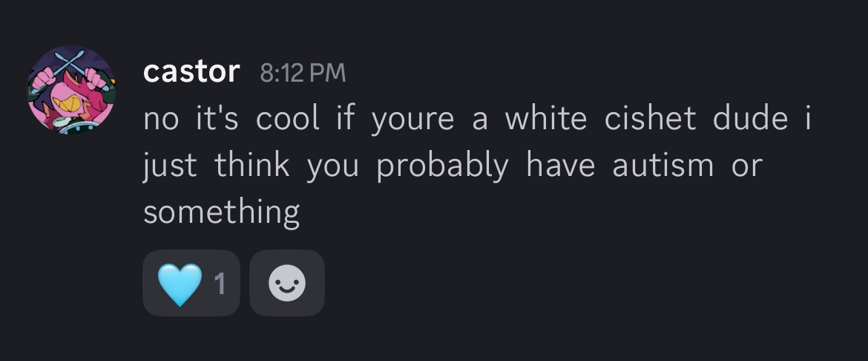Click the word "probably" in the message
Viewport: 868px width, 361px height.
(442, 166)
